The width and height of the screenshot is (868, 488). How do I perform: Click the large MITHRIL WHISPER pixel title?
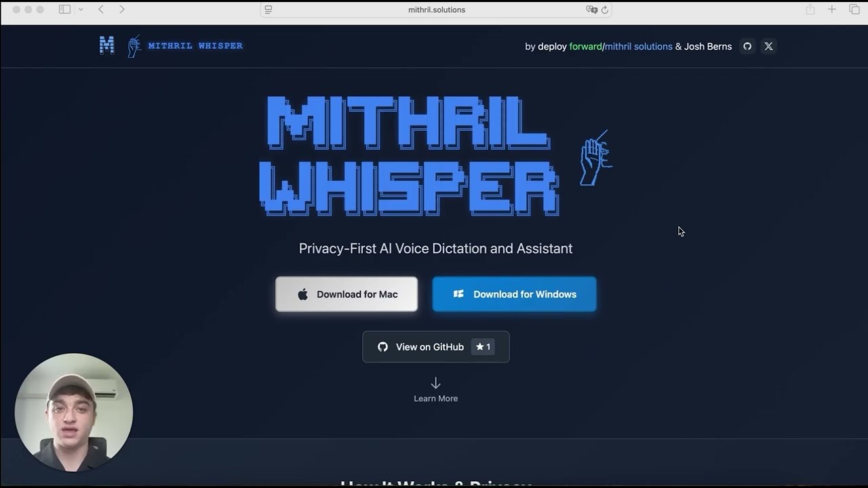[409, 156]
